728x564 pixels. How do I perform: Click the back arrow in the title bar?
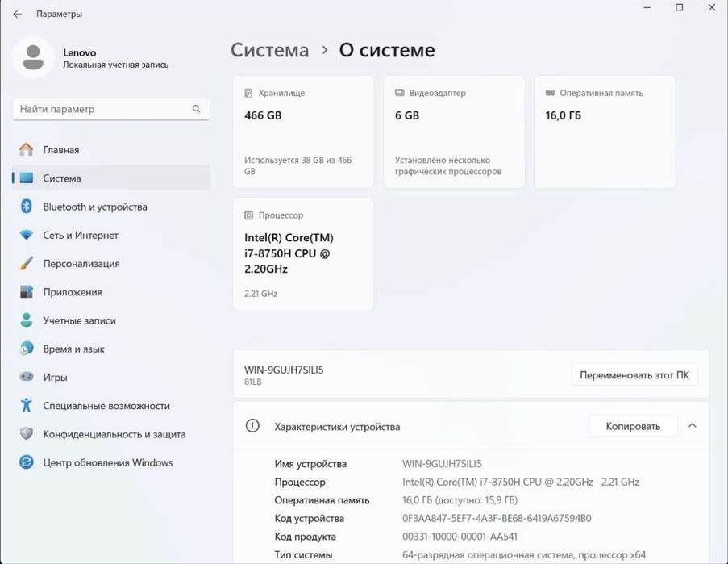point(18,14)
